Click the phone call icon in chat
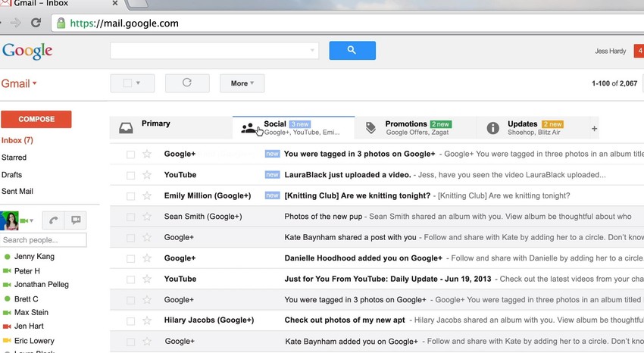 (53, 220)
